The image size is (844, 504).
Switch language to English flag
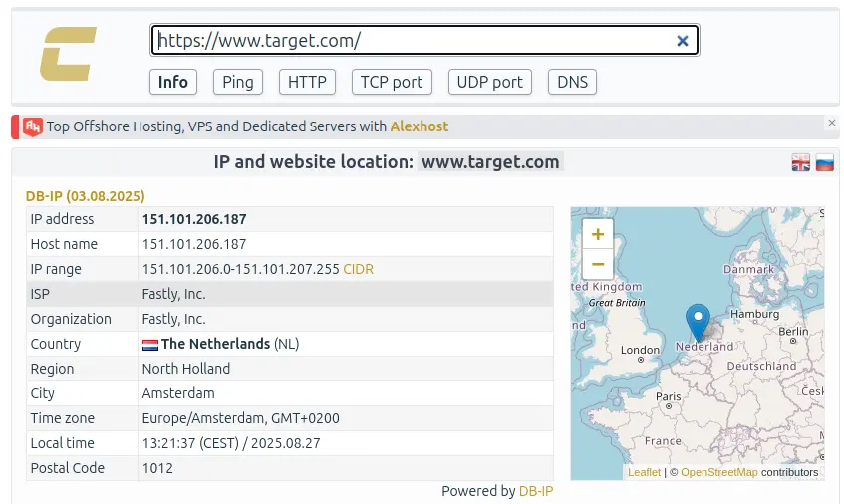pyautogui.click(x=800, y=163)
